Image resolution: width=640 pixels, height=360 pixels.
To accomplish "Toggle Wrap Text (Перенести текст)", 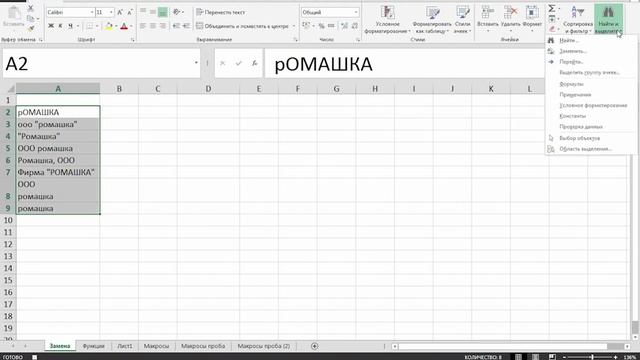I will tap(220, 13).
